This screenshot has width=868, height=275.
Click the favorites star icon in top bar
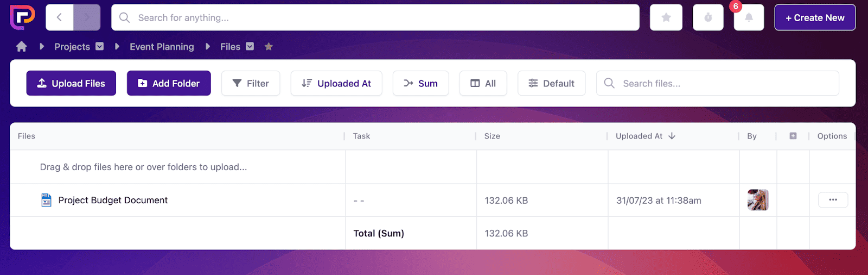pos(666,18)
